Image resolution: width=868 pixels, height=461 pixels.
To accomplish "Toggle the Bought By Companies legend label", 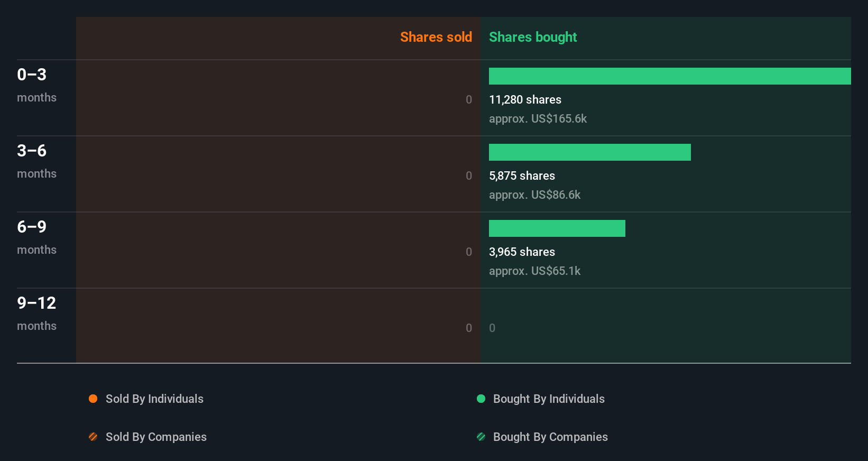I will coord(550,437).
